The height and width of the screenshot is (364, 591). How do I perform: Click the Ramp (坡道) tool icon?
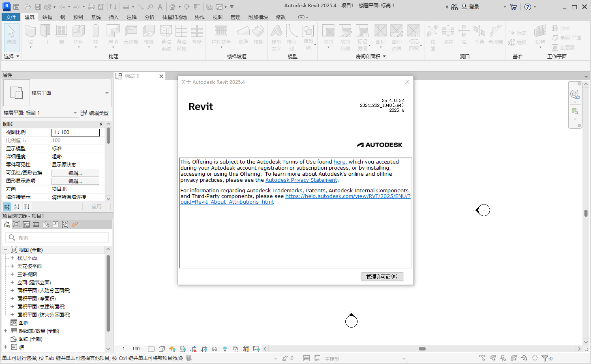(x=243, y=31)
